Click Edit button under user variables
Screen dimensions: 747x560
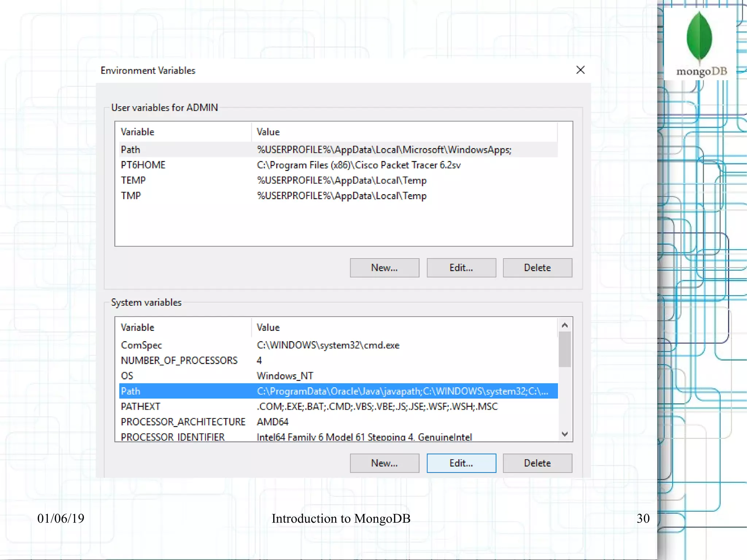(461, 268)
